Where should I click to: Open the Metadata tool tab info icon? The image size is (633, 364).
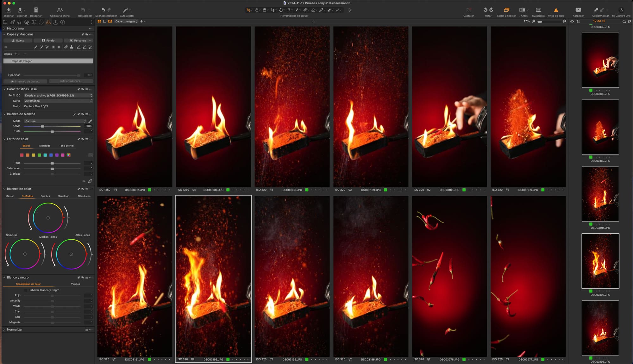pos(63,22)
